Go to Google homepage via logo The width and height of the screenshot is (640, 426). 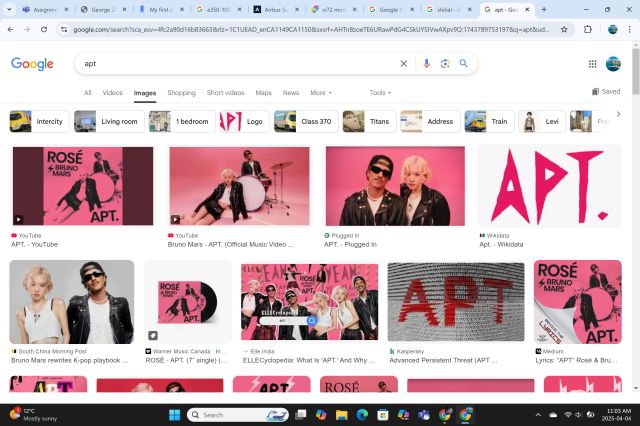pos(32,64)
